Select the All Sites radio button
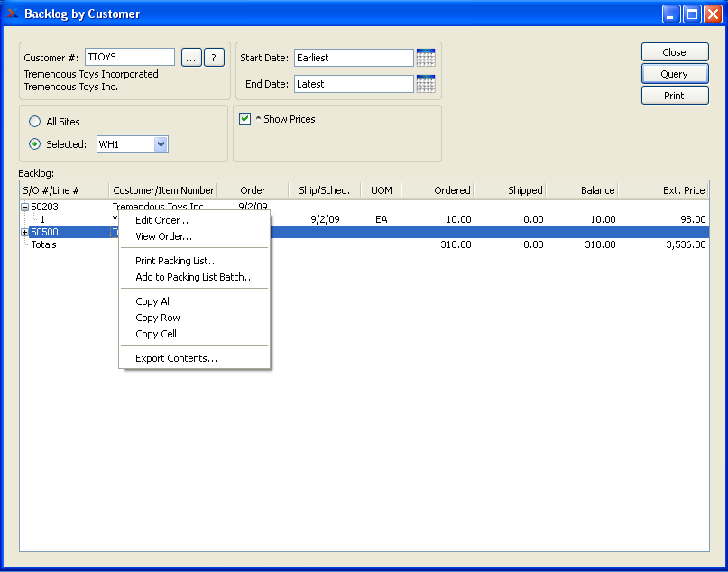 35,122
